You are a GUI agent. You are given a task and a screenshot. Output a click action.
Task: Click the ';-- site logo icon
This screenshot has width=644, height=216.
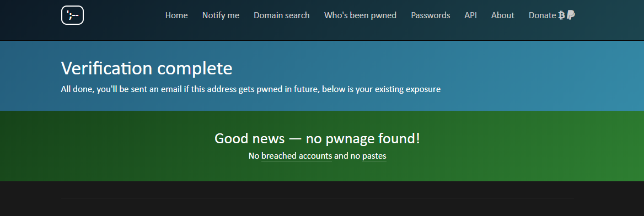click(72, 15)
